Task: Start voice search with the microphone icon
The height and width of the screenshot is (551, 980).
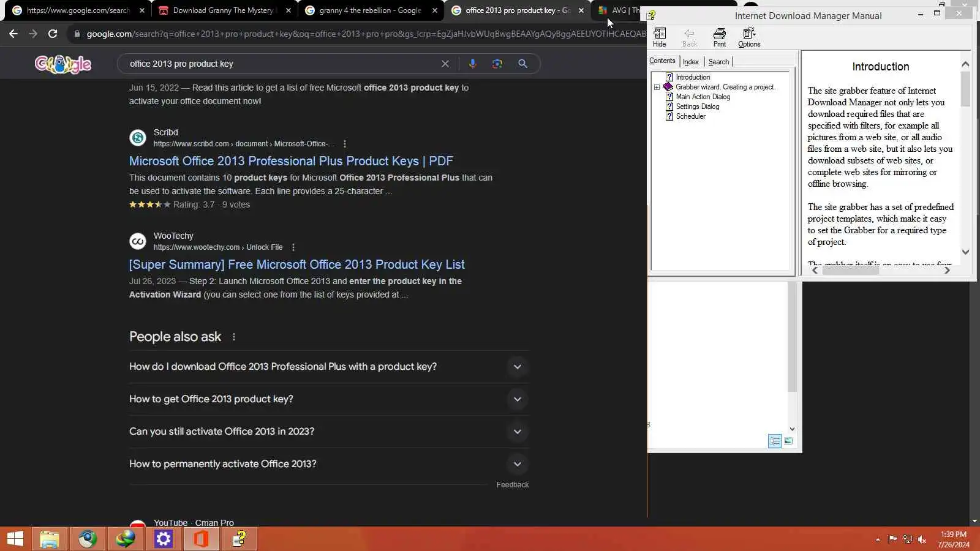Action: point(472,64)
